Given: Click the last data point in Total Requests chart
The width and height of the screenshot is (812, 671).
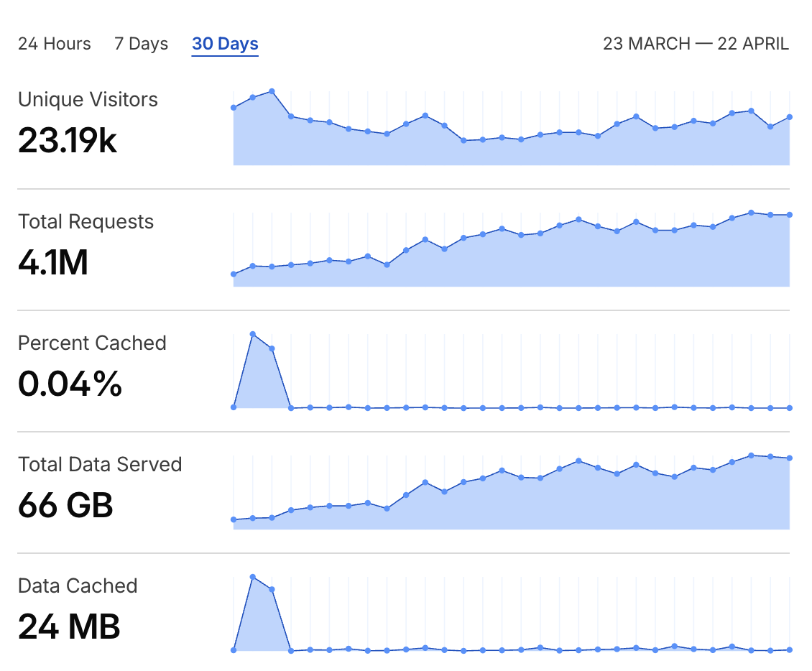Looking at the screenshot, I should click(x=789, y=215).
